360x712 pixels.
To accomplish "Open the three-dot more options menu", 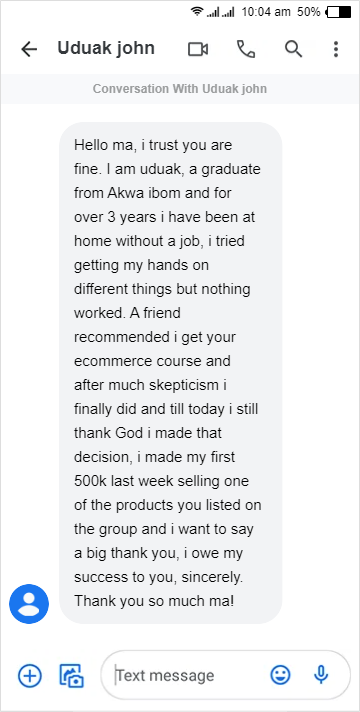I will pyautogui.click(x=335, y=49).
